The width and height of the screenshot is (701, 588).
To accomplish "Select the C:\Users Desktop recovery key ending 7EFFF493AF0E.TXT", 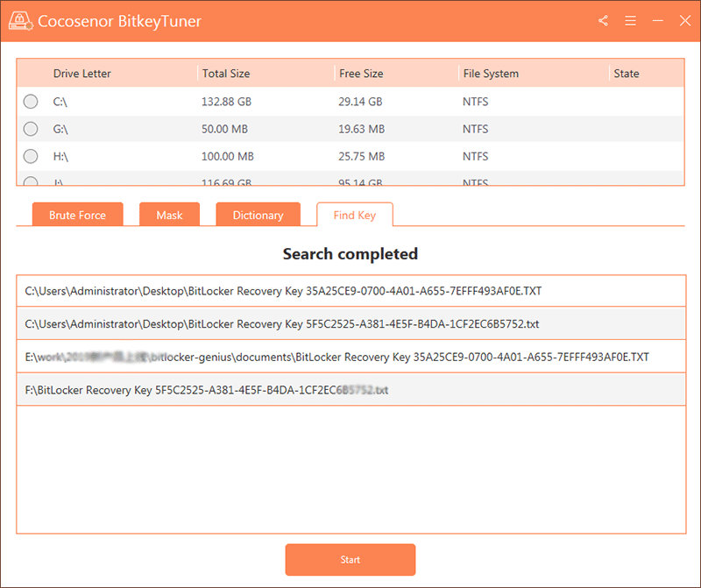I will (351, 291).
